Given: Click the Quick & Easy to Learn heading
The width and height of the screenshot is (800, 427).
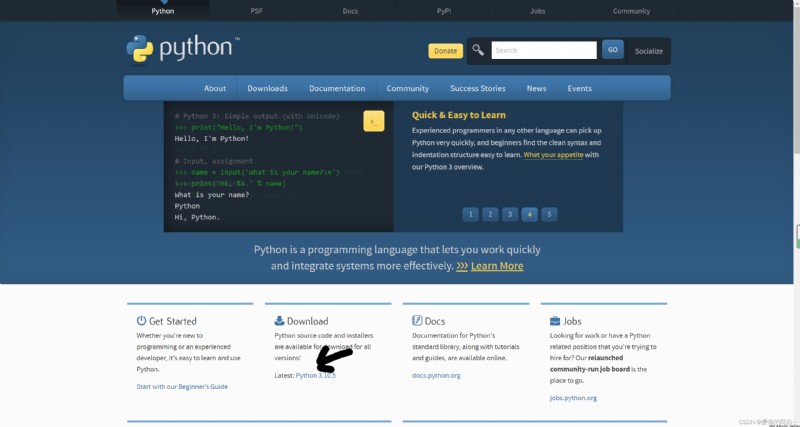Looking at the screenshot, I should [459, 115].
